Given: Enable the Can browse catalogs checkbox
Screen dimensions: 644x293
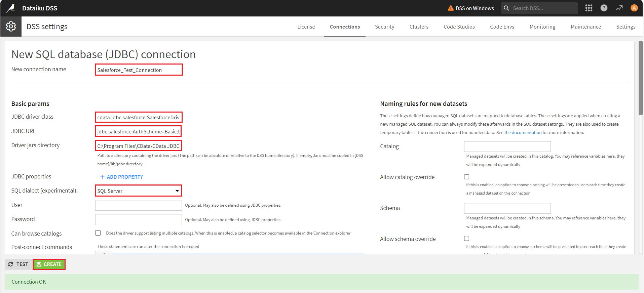Looking at the screenshot, I should point(98,233).
